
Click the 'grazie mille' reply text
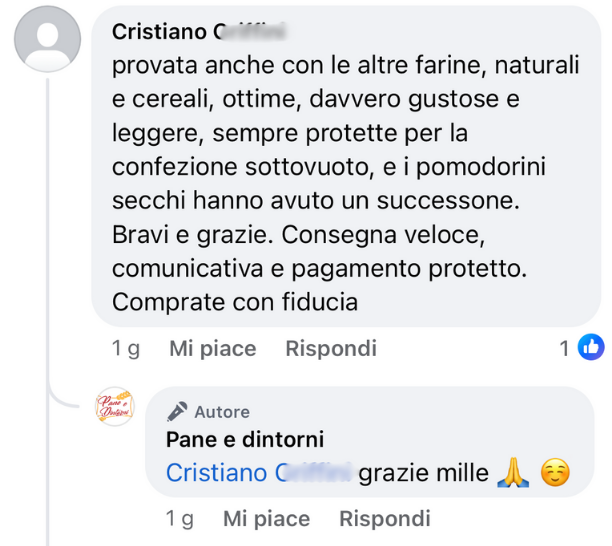coord(424,472)
